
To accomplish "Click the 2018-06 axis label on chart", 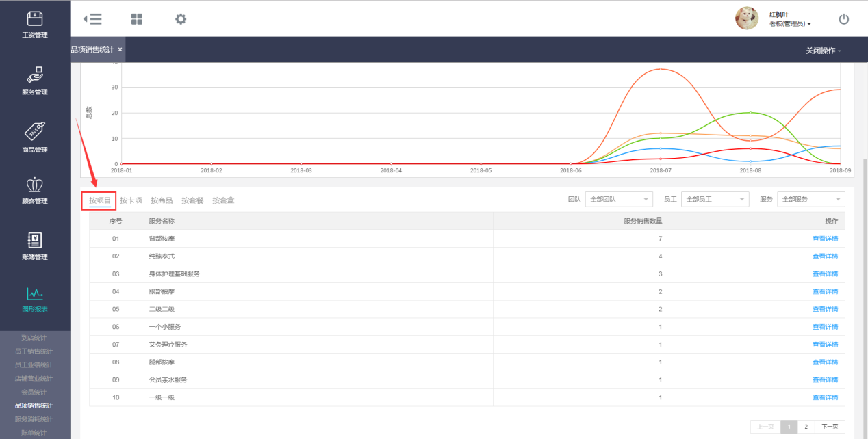I will click(x=571, y=171).
